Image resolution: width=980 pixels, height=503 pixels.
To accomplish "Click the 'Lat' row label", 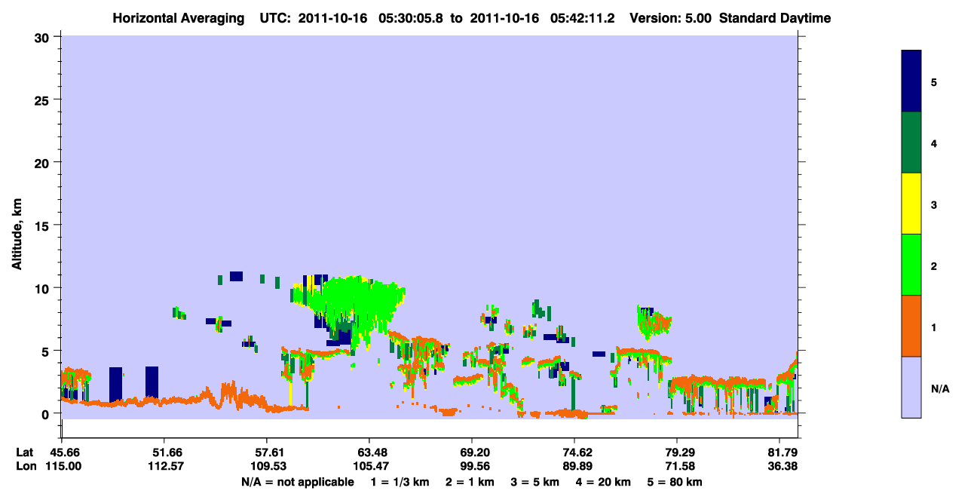I will (x=24, y=452).
